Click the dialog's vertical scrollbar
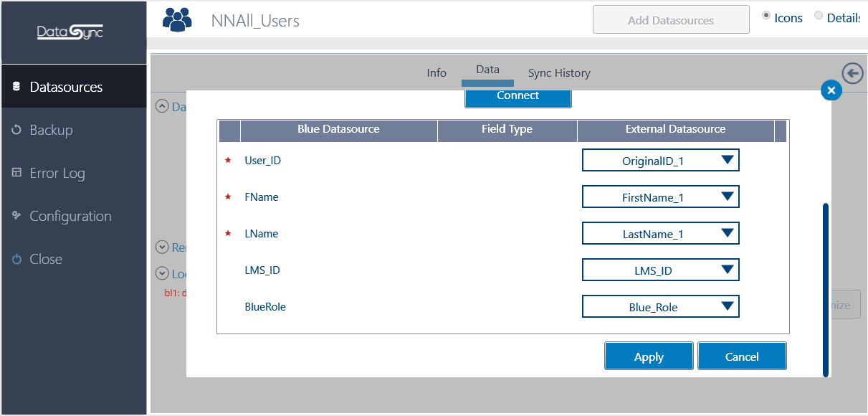This screenshot has height=416, width=868. click(826, 289)
